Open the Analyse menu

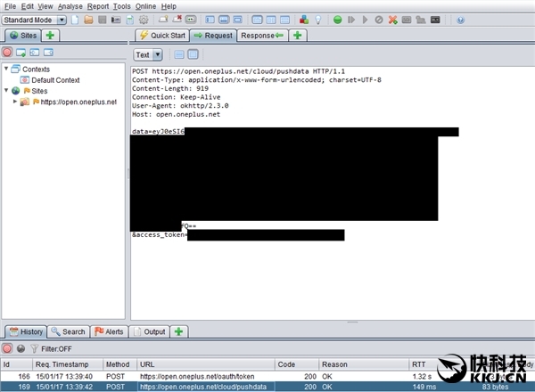[70, 6]
